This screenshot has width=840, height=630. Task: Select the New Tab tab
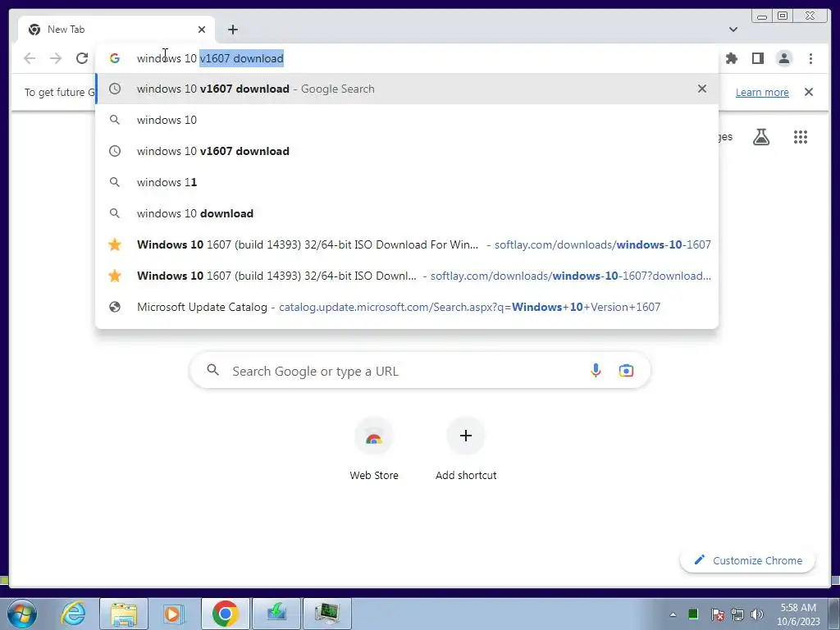click(x=116, y=30)
